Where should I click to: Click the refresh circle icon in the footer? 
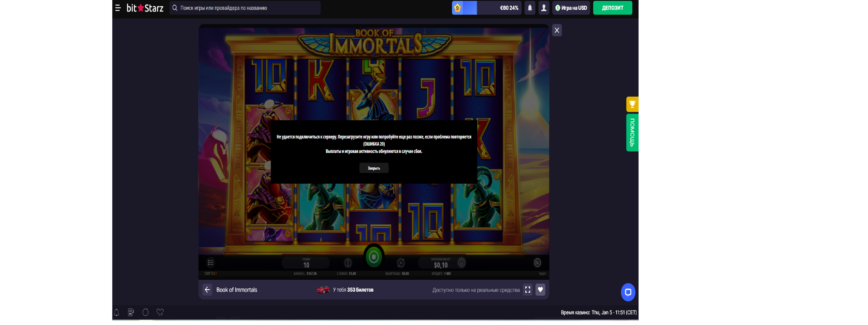click(146, 313)
